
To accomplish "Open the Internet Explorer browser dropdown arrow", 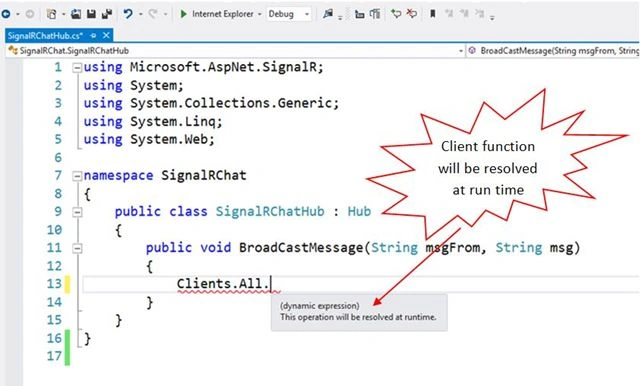I will point(260,14).
